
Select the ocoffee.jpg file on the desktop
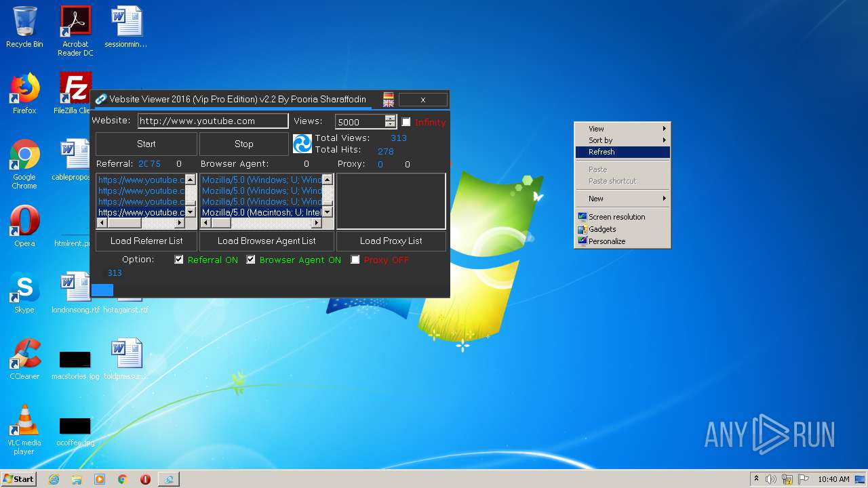pyautogui.click(x=75, y=431)
